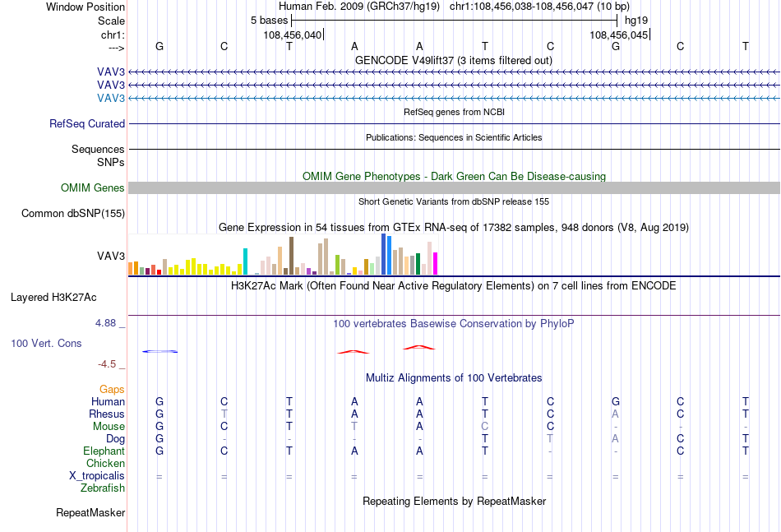Click the blue negative PhyloP conservation mark
The width and height of the screenshot is (781, 532).
[x=159, y=352]
